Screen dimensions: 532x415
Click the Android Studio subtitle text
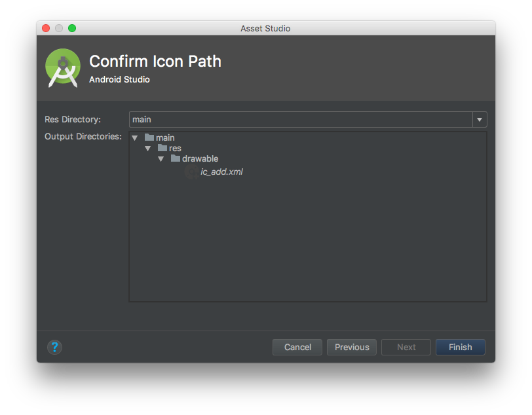click(x=119, y=79)
